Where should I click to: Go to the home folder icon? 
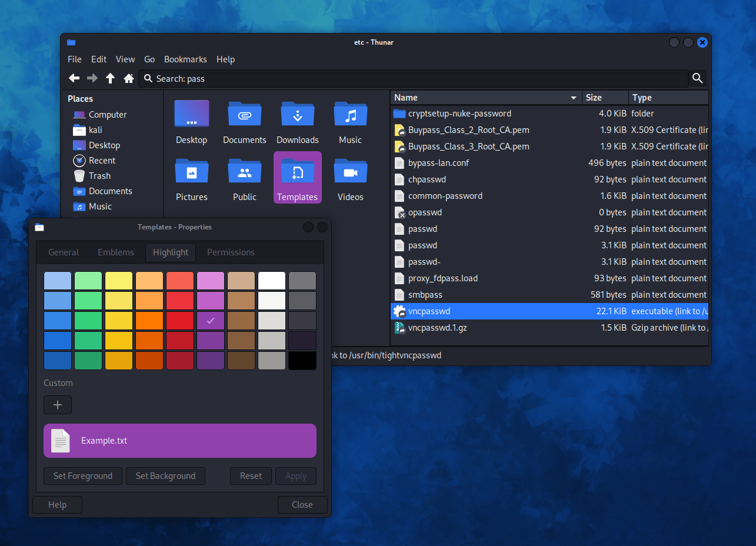point(129,78)
